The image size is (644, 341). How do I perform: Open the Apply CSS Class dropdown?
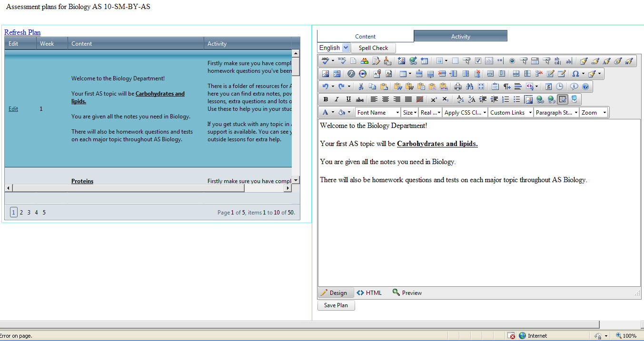tap(465, 113)
